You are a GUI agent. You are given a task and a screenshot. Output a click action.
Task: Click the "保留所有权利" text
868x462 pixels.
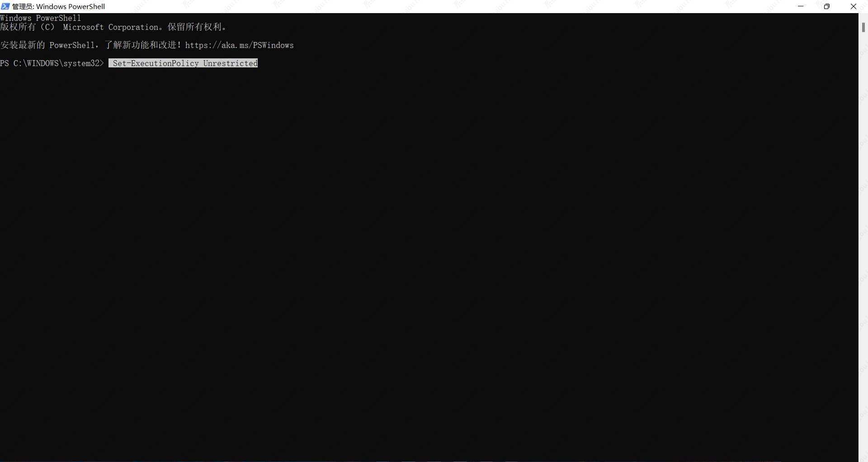pos(195,27)
